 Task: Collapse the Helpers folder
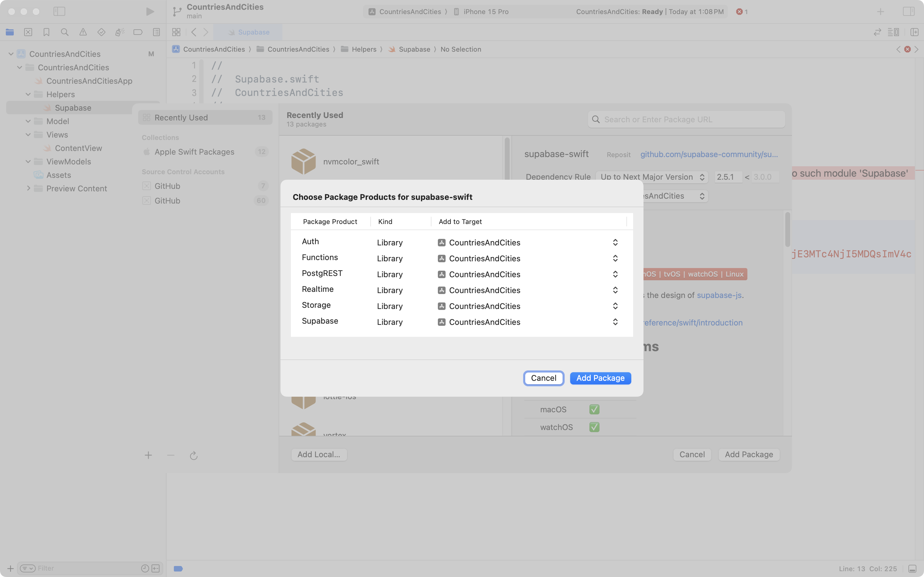(28, 94)
